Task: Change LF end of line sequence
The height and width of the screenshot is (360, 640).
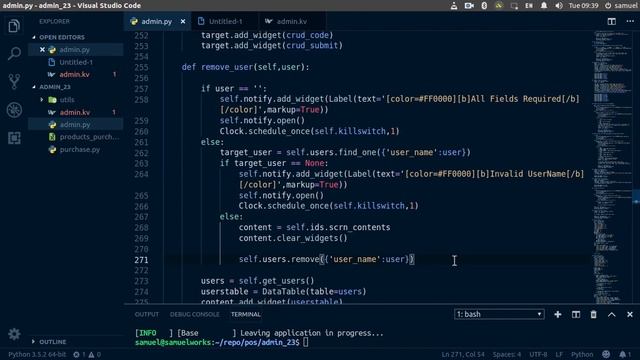Action: pos(559,354)
